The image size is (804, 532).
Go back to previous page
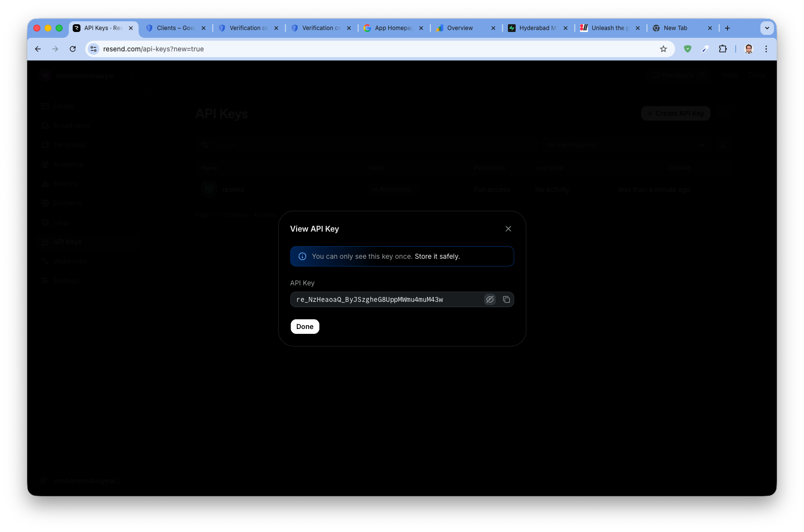(x=38, y=49)
